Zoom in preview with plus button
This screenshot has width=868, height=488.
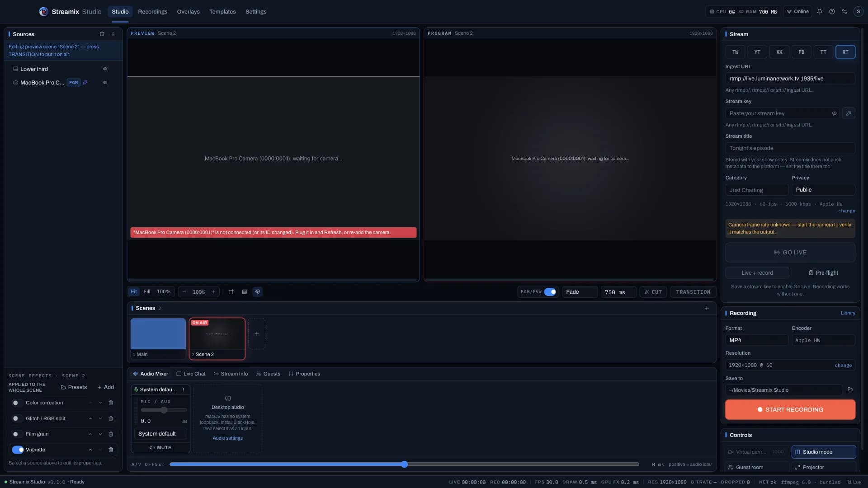click(213, 292)
